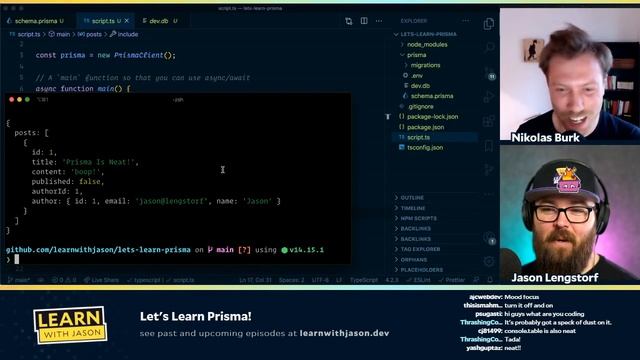Click the github.com/learnwithjason/lets-learn-prisma terminal path
This screenshot has height=360, width=640.
[x=98, y=250]
